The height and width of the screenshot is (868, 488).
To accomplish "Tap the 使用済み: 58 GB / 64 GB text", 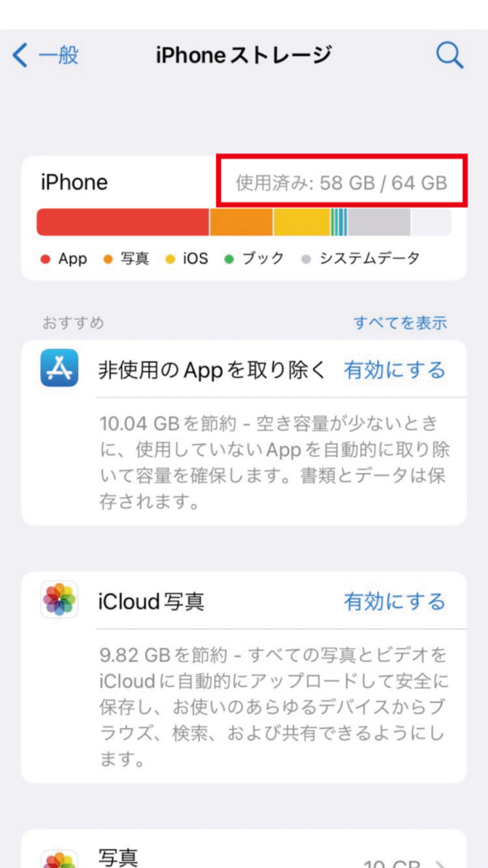I will [341, 183].
